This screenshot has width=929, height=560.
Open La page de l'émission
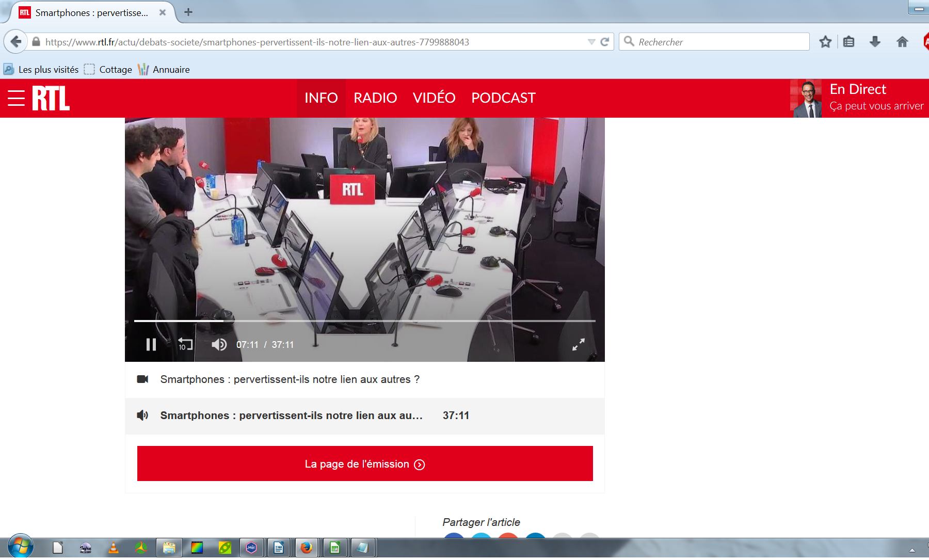tap(365, 463)
